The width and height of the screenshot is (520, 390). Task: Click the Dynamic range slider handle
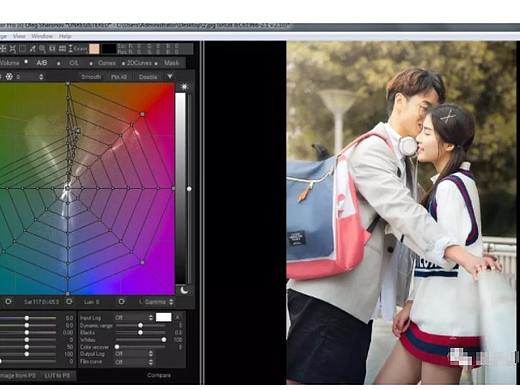pyautogui.click(x=141, y=325)
